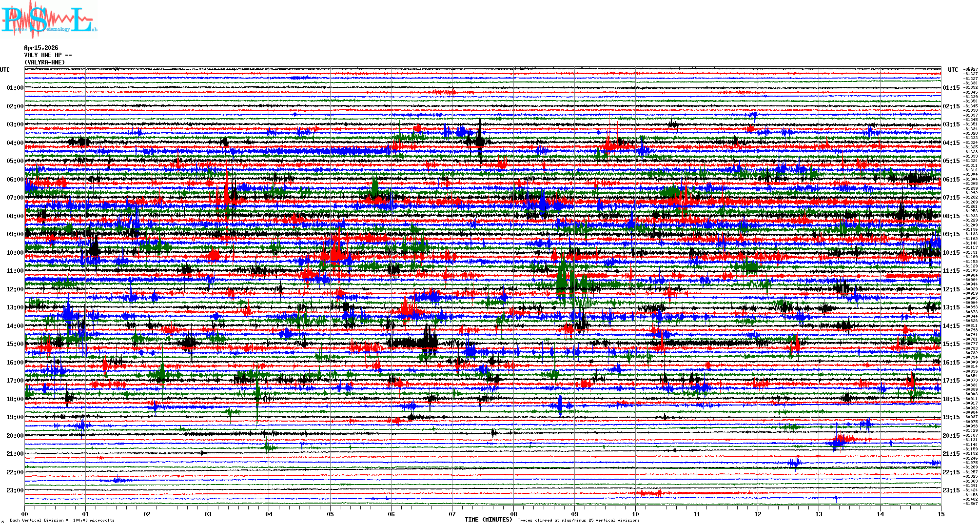
Task: Click the 23:00 hour label on left
Action: pyautogui.click(x=15, y=490)
